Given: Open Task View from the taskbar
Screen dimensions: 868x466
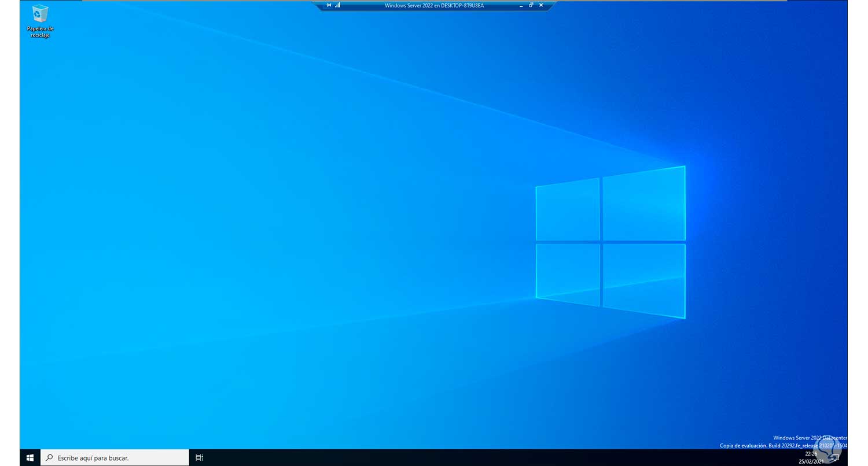Looking at the screenshot, I should coord(199,458).
